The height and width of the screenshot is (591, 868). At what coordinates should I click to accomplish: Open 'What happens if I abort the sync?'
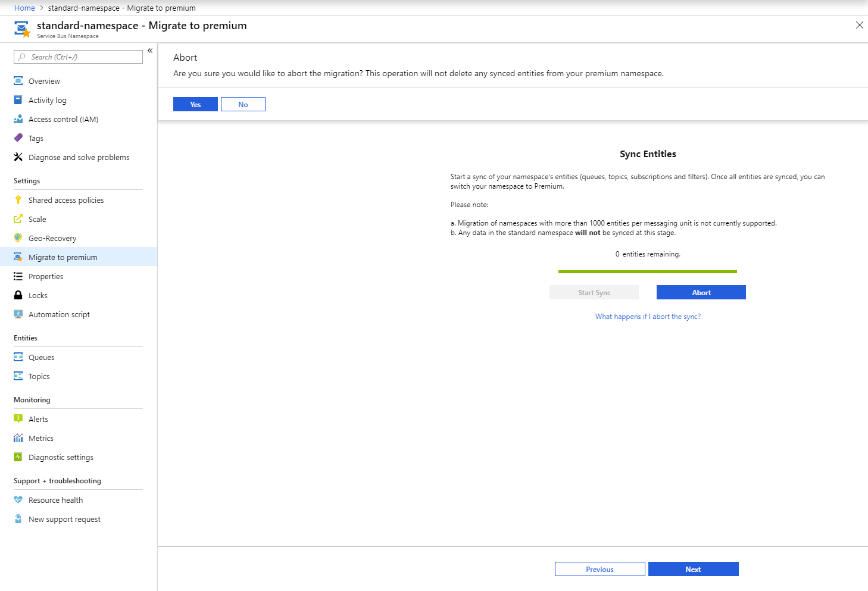648,316
